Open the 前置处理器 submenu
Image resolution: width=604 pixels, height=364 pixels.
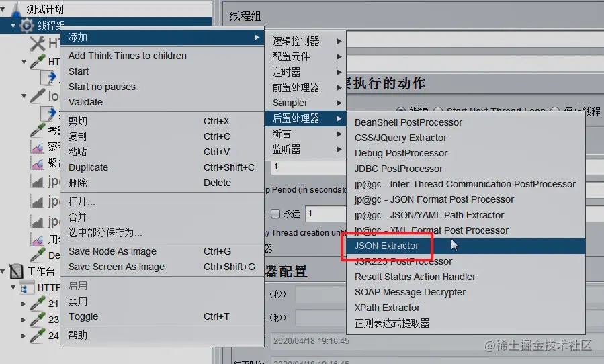click(306, 87)
